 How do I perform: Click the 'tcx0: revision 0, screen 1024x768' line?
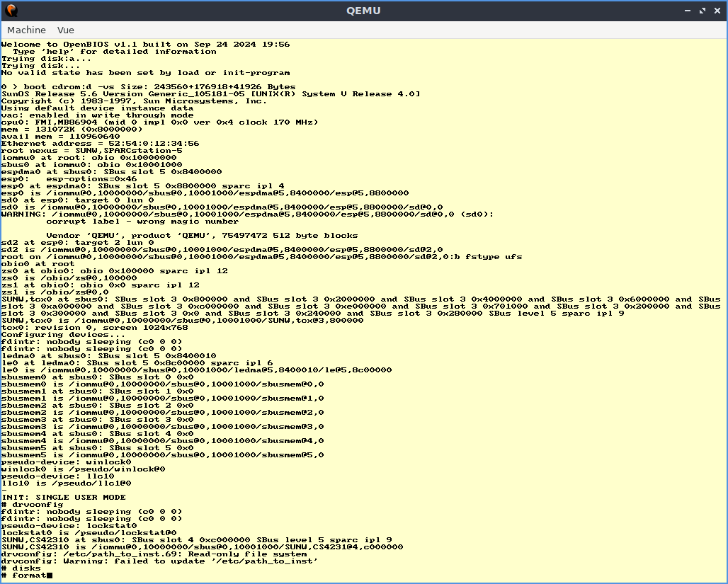pos(95,327)
